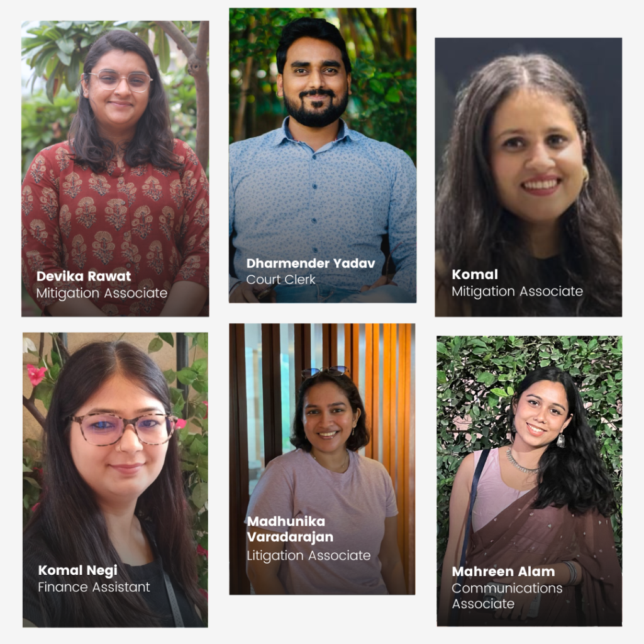
Task: Click Mitigation Associate under Devika Rawat
Action: coord(102,293)
